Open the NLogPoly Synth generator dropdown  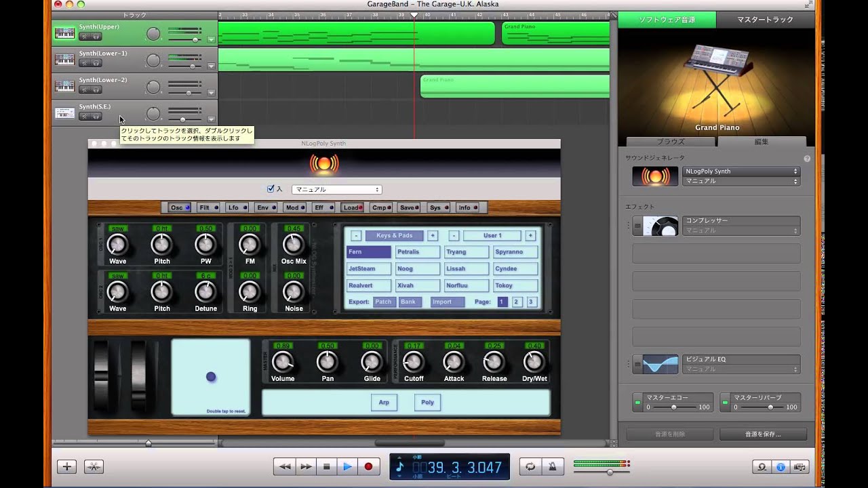[x=741, y=171]
